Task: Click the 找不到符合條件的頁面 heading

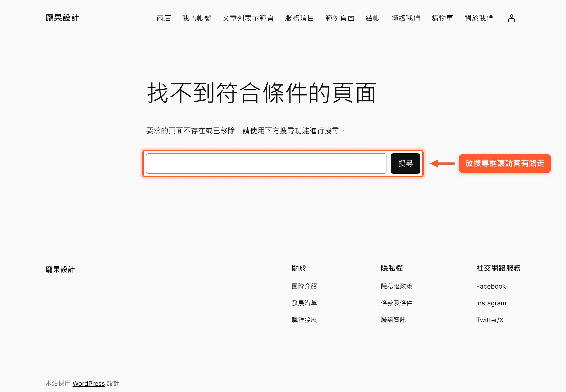Action: [x=262, y=93]
